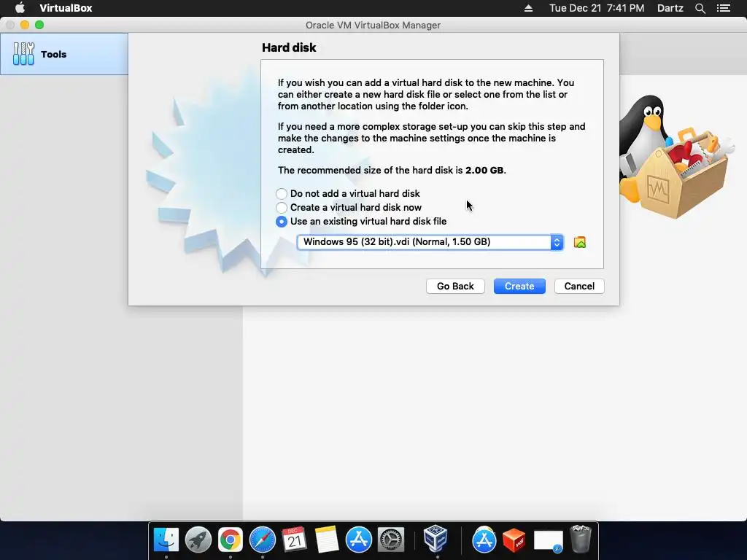Viewport: 747px width, 560px height.
Task: Click the Oracle VM VirtualBox Manager title
Action: point(373,26)
